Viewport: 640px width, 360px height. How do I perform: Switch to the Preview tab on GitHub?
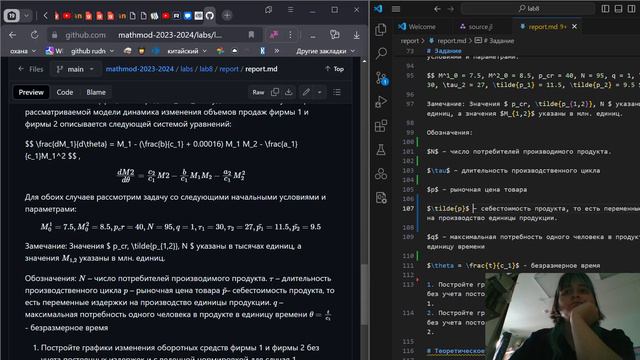31,92
